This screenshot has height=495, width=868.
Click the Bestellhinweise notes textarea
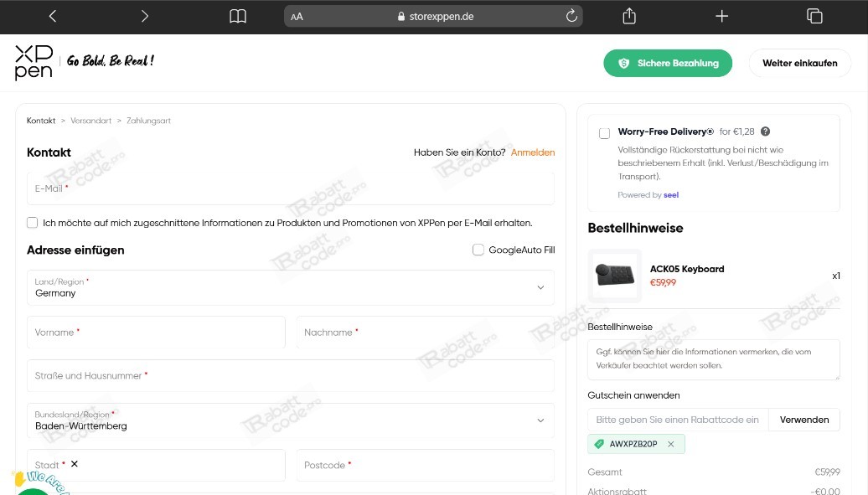point(714,359)
